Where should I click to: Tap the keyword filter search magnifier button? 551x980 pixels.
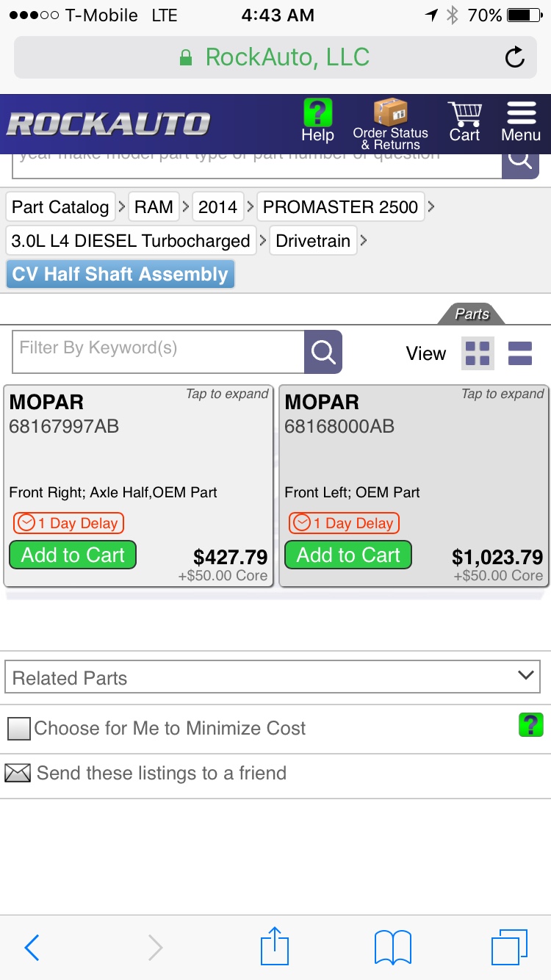323,352
